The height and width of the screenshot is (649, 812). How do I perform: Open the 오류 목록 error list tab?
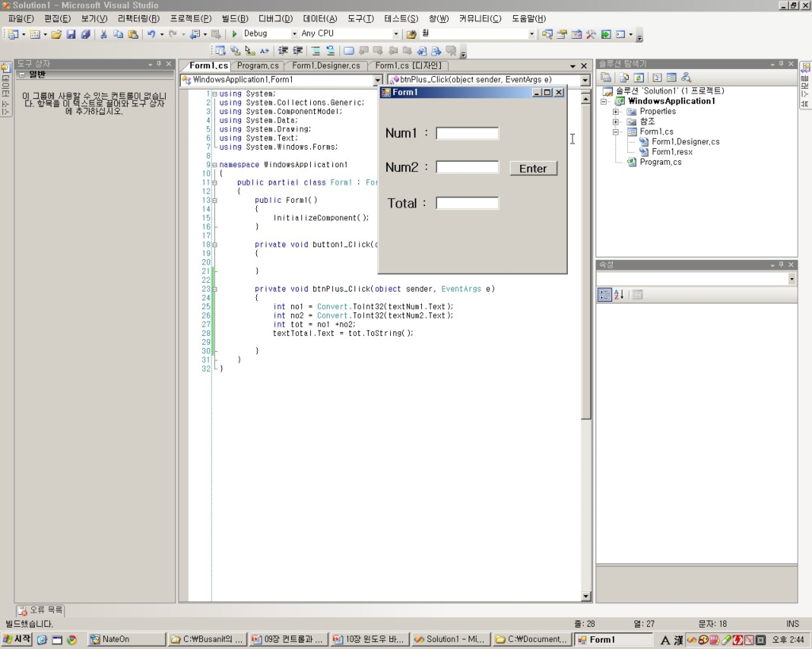point(41,610)
